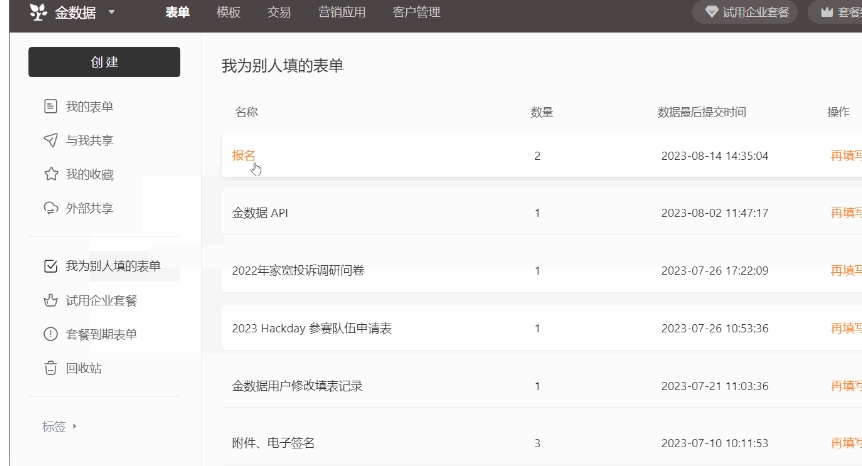The image size is (862, 466).
Task: Open 回收站 in sidebar
Action: pyautogui.click(x=84, y=368)
